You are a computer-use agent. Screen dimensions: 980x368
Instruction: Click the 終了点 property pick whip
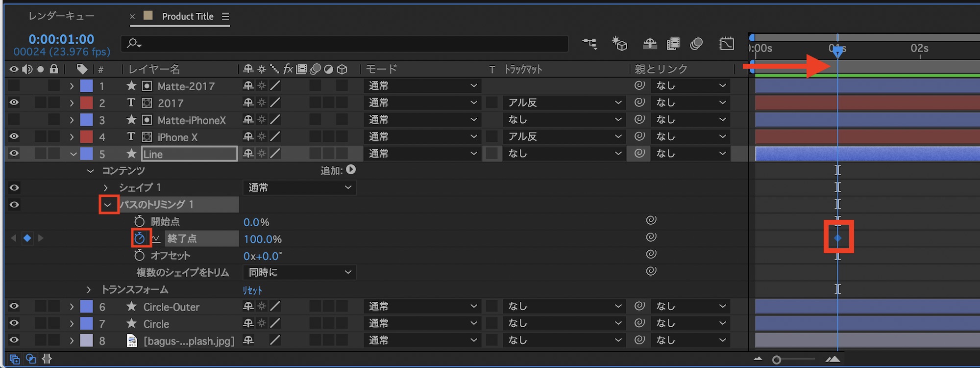(651, 237)
